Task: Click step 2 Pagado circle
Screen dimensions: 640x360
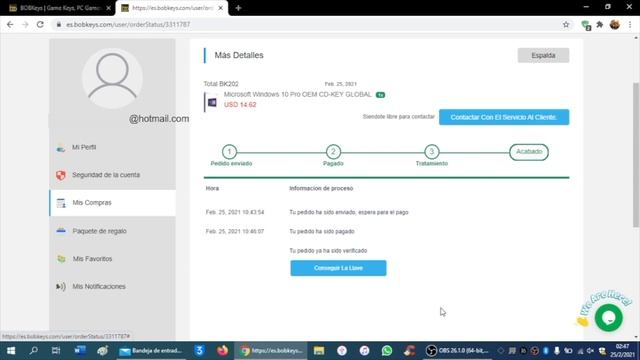Action: click(x=333, y=152)
